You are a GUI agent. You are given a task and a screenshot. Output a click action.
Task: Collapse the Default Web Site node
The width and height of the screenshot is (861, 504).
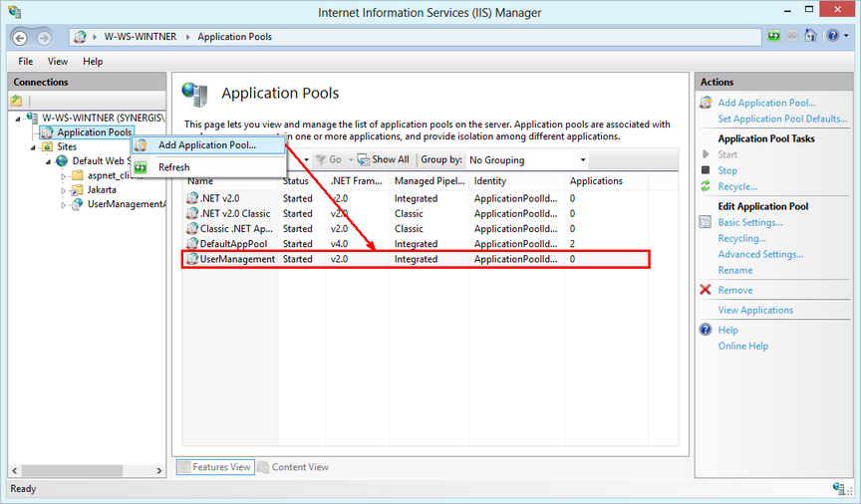(48, 161)
